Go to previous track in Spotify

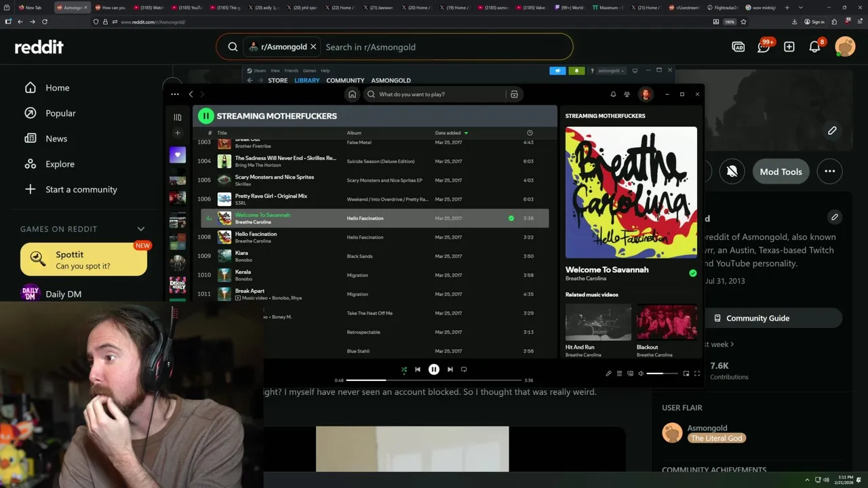click(x=418, y=369)
